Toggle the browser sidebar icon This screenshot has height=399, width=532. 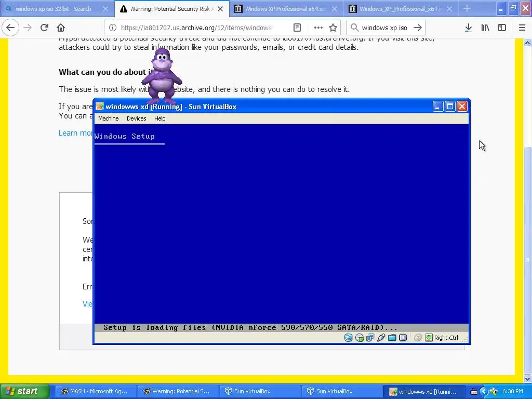click(502, 28)
